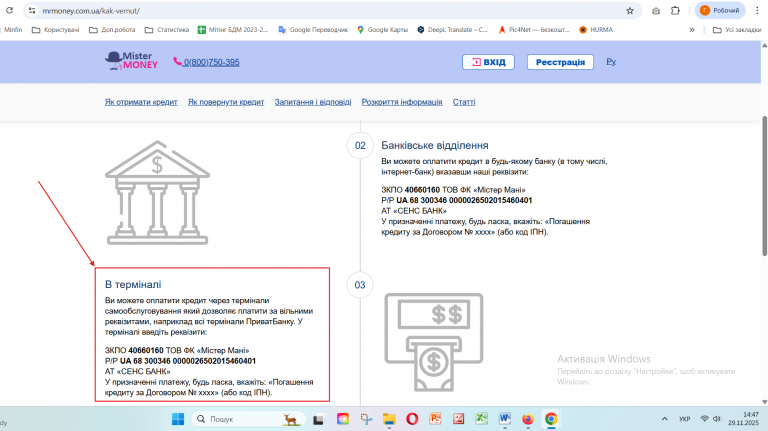Open the Розкриття інформація menu item
This screenshot has width=768, height=431.
coord(402,102)
